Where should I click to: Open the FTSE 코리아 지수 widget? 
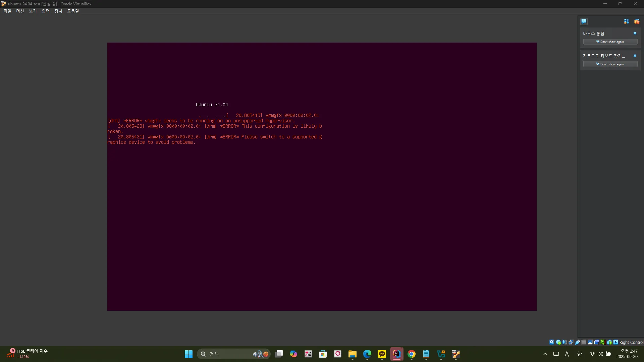click(28, 354)
